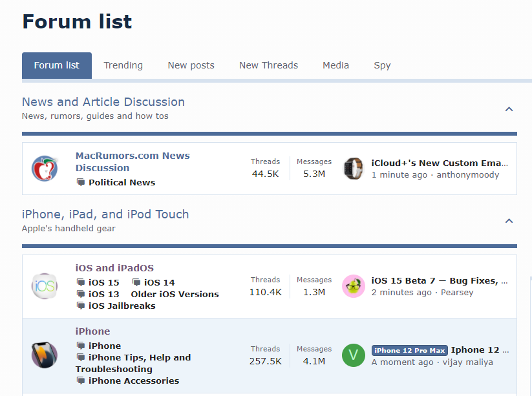532x396 pixels.
Task: Open Pearsey's pear avatar
Action: coord(353,286)
